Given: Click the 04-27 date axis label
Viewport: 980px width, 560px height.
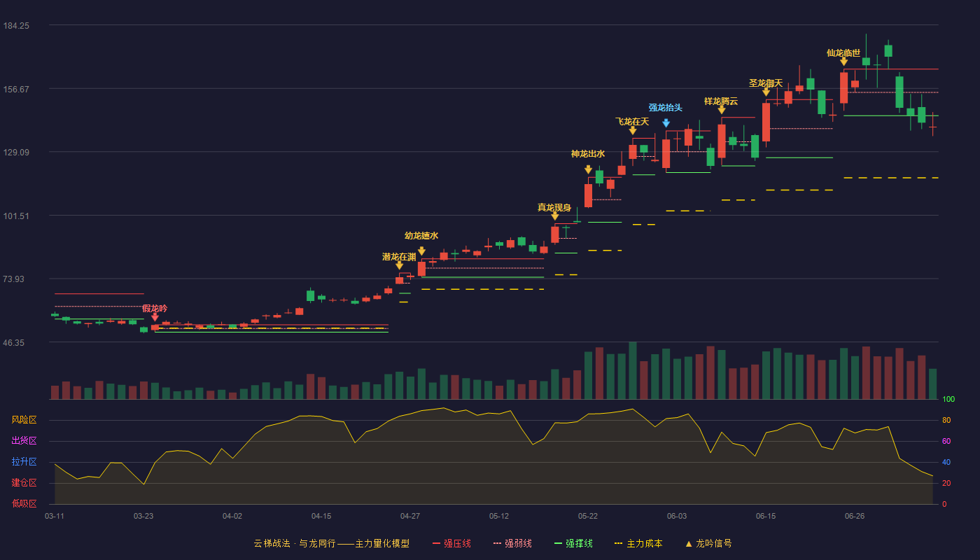Looking at the screenshot, I should (x=410, y=516).
